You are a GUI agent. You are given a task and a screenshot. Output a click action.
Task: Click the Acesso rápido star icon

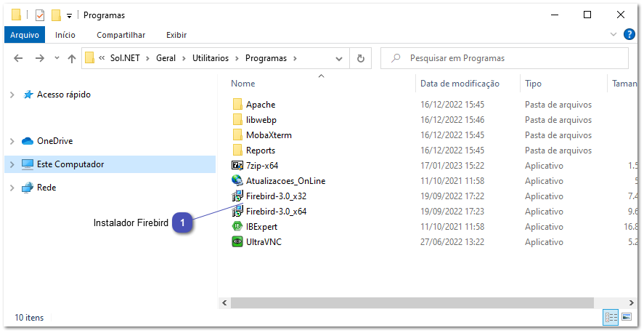[x=28, y=95]
